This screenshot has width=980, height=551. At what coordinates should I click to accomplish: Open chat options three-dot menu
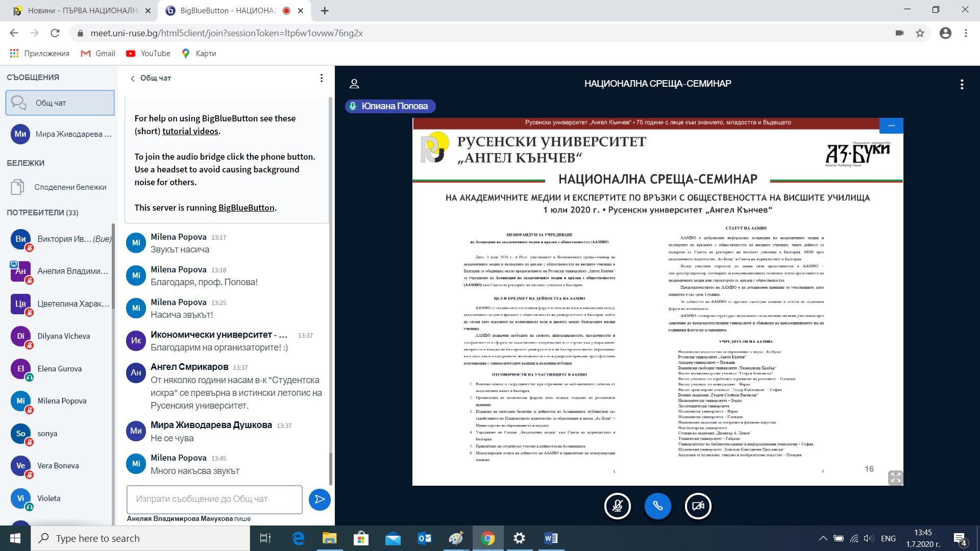point(321,78)
